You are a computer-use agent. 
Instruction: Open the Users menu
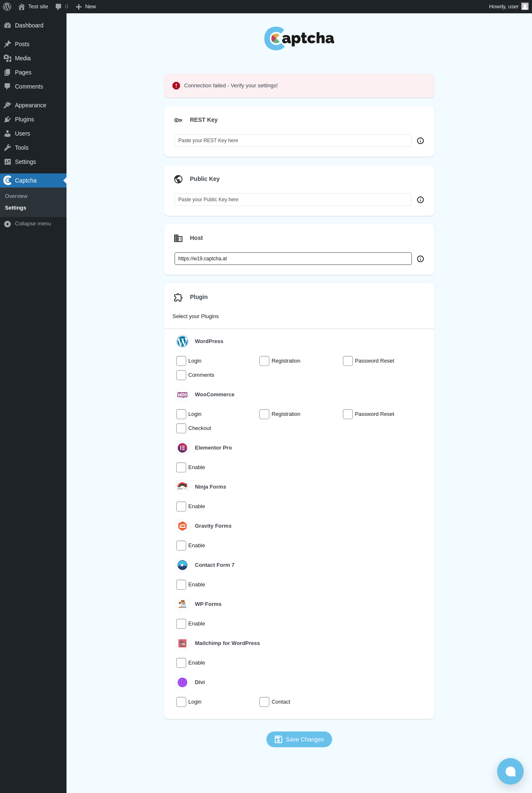coord(33,133)
